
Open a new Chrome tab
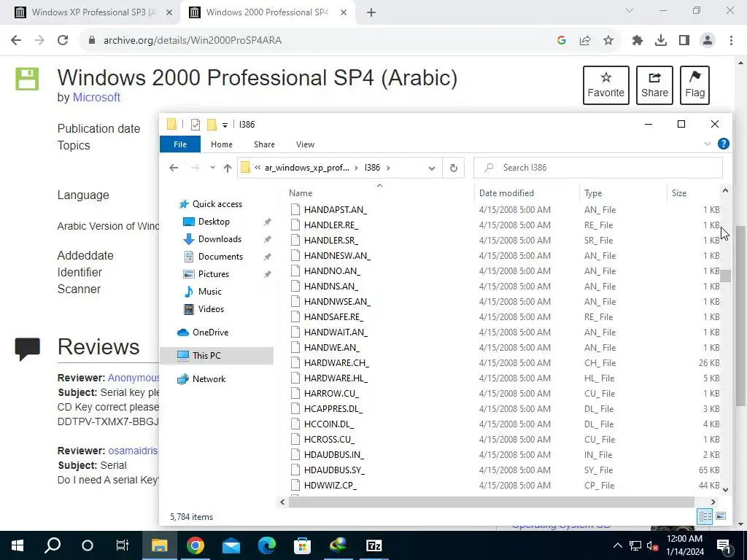[x=371, y=12]
